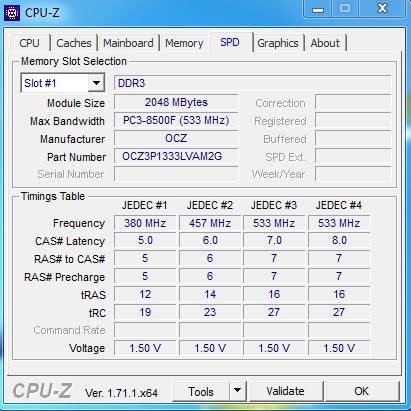
Task: Open the Mainboard tab
Action: pos(128,43)
